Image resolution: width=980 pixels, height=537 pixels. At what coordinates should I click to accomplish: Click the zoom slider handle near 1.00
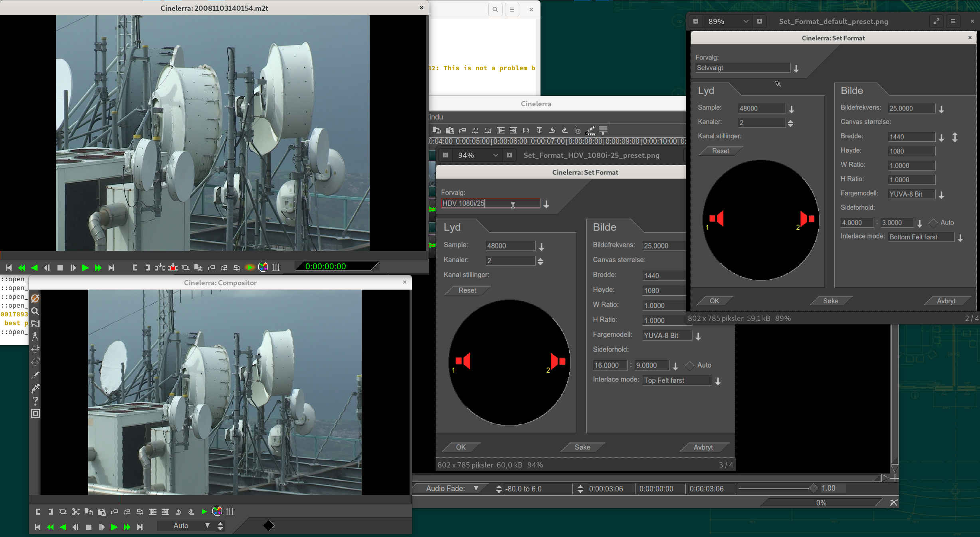[813, 488]
